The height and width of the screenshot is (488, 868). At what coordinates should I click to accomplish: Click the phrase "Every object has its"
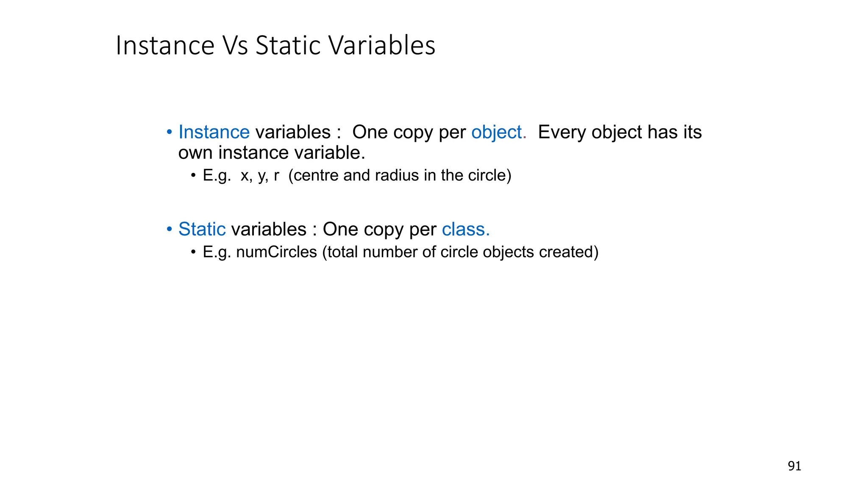(620, 132)
